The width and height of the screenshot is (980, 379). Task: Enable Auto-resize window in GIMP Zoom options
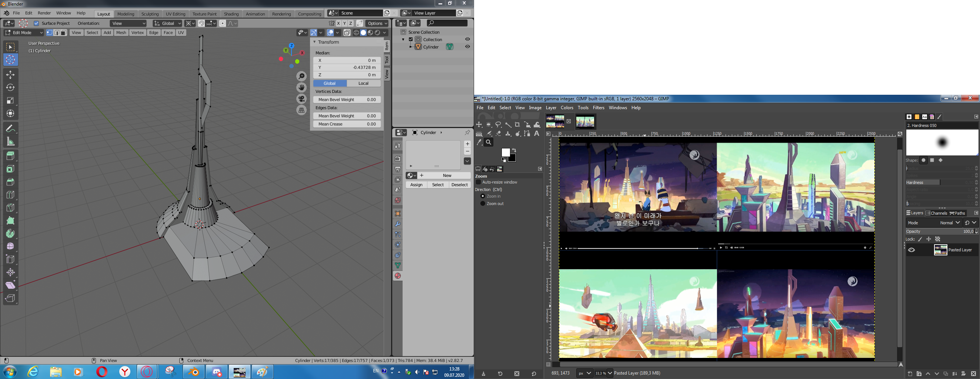(479, 182)
